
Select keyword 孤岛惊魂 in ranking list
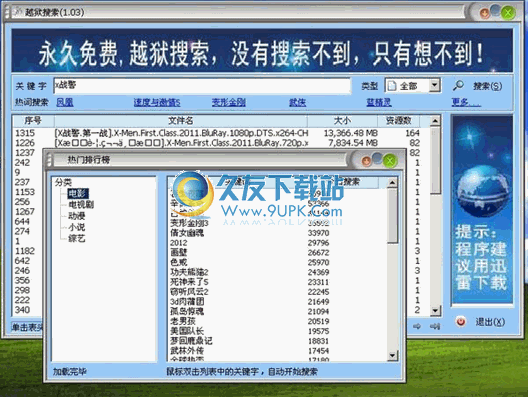click(187, 311)
